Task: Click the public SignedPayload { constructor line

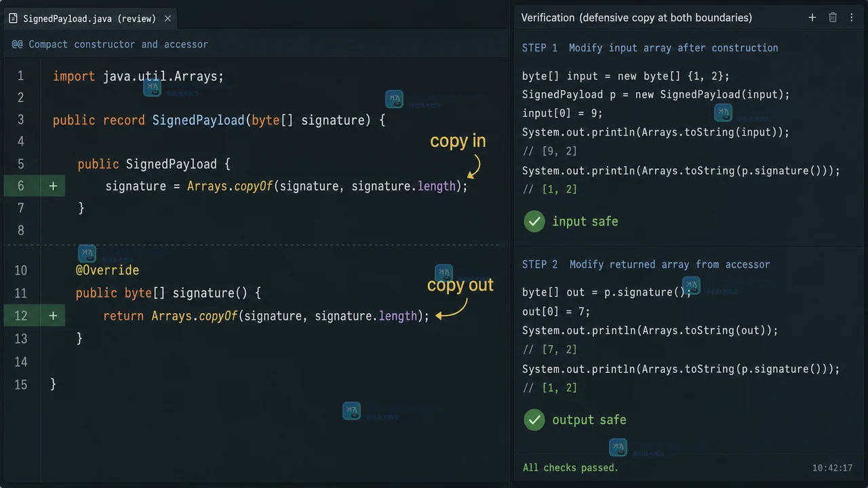Action: coord(154,164)
